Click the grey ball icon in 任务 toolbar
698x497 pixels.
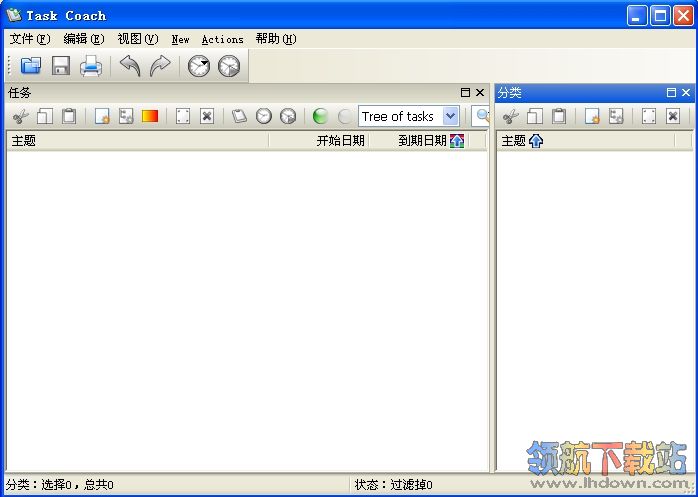tap(345, 117)
